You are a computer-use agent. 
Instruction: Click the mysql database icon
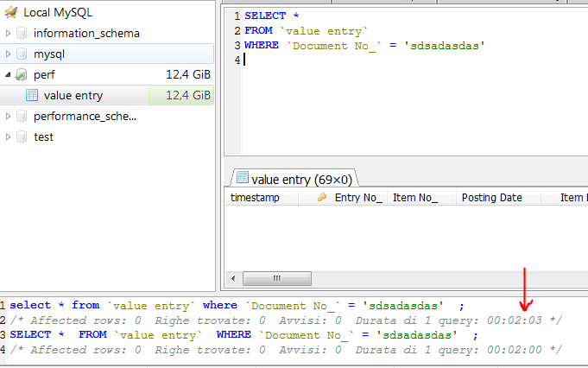22,54
